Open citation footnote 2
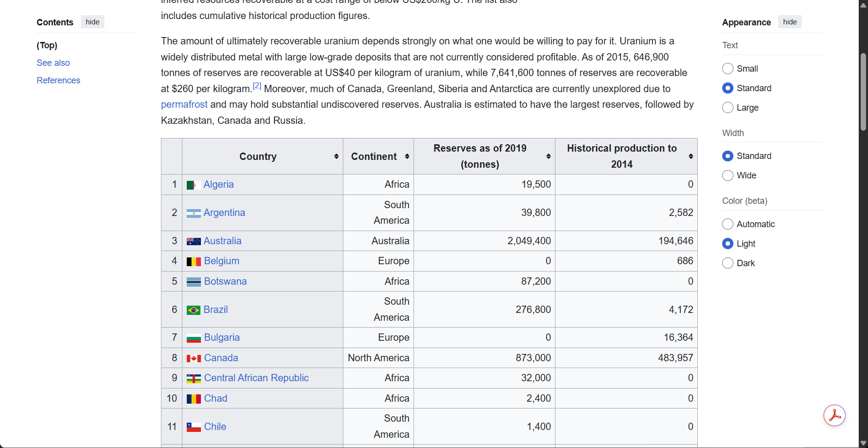 coord(257,86)
